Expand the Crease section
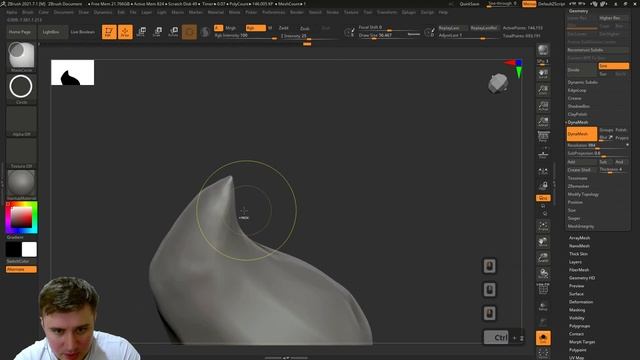 click(574, 98)
